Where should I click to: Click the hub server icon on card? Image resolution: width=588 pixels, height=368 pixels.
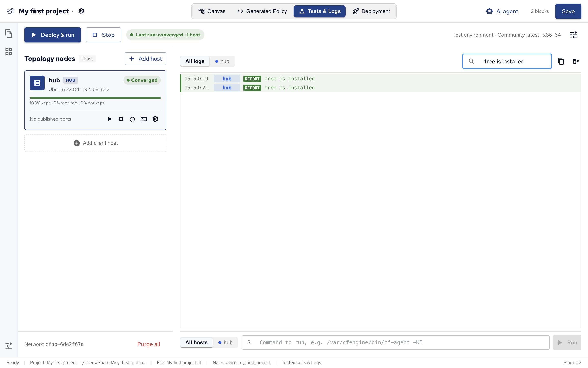[37, 83]
